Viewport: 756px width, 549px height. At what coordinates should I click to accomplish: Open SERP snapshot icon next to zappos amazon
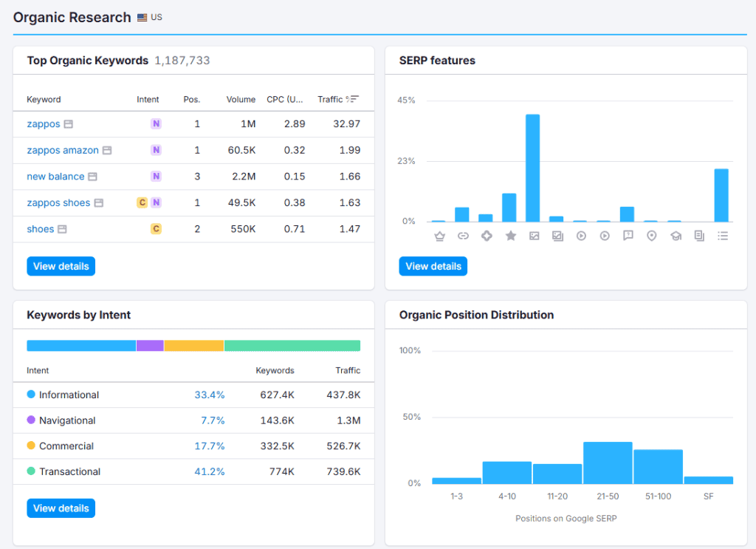tap(107, 151)
